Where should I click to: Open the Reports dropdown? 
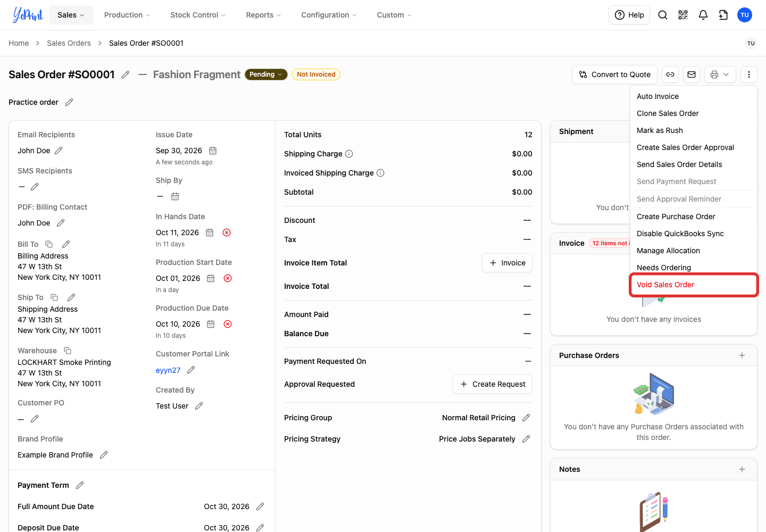(x=263, y=15)
